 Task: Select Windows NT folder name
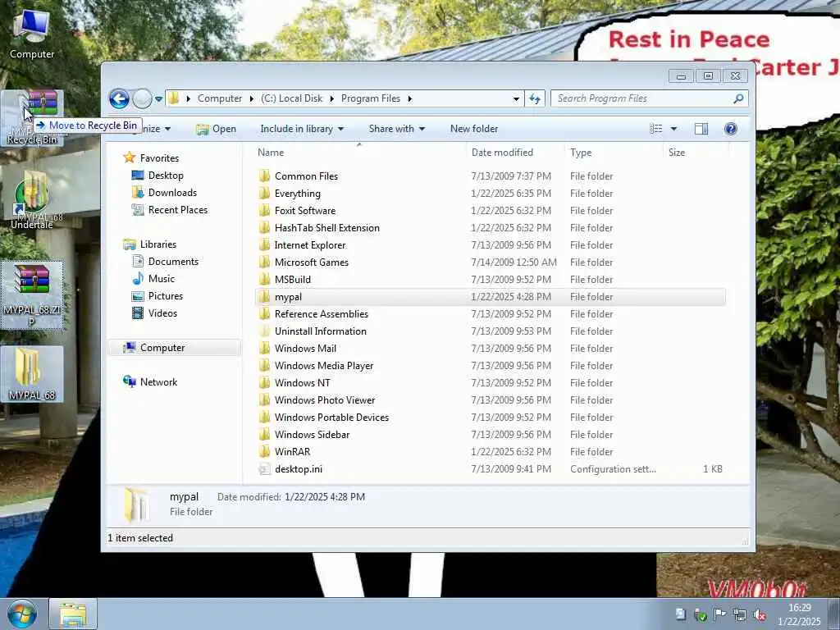click(302, 383)
